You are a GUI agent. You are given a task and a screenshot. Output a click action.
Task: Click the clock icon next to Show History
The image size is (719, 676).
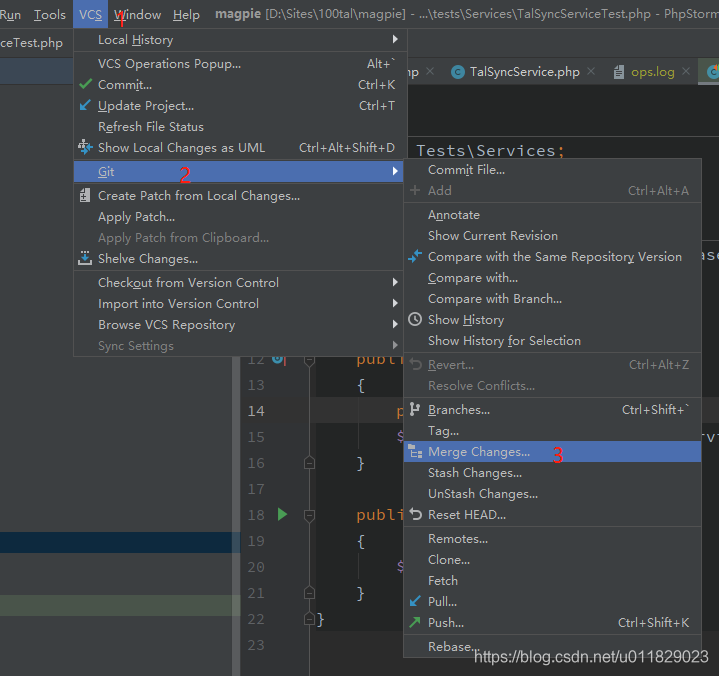click(415, 319)
